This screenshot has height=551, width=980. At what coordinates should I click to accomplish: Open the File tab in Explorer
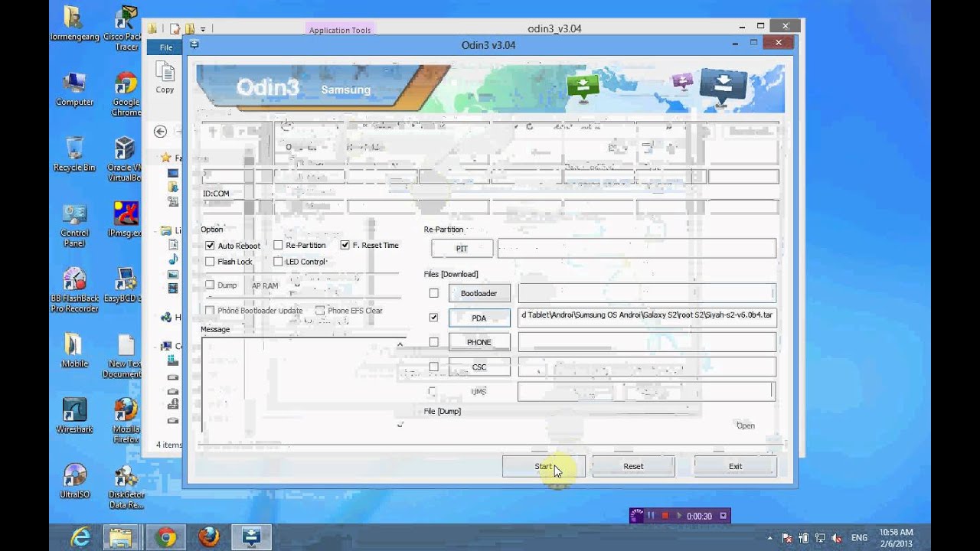166,47
